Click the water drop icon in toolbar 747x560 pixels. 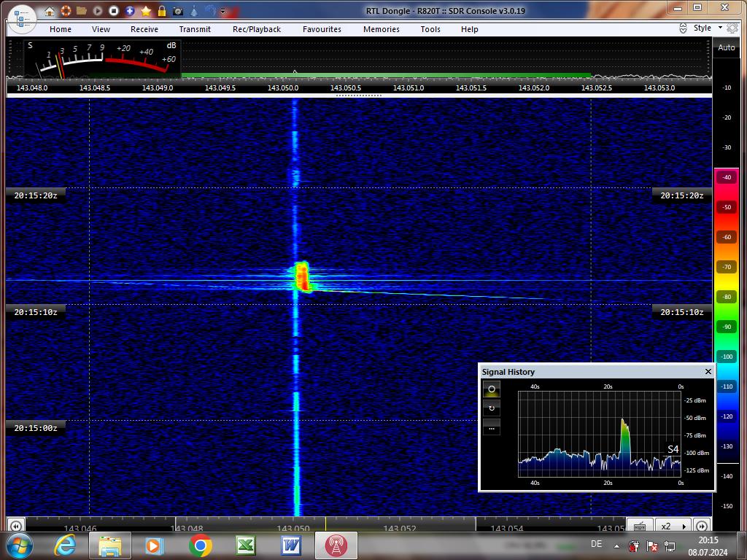click(194, 11)
